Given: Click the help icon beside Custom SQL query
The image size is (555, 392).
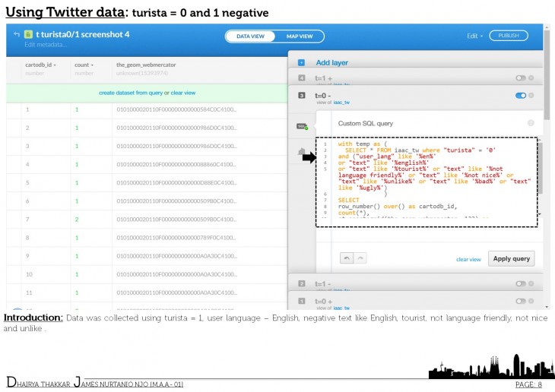Looking at the screenshot, I should (530, 122).
